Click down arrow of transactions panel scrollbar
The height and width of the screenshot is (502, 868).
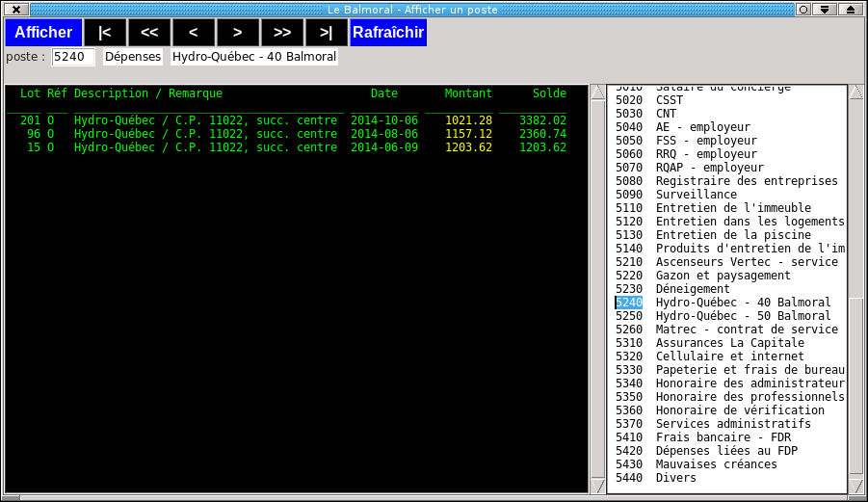point(598,486)
